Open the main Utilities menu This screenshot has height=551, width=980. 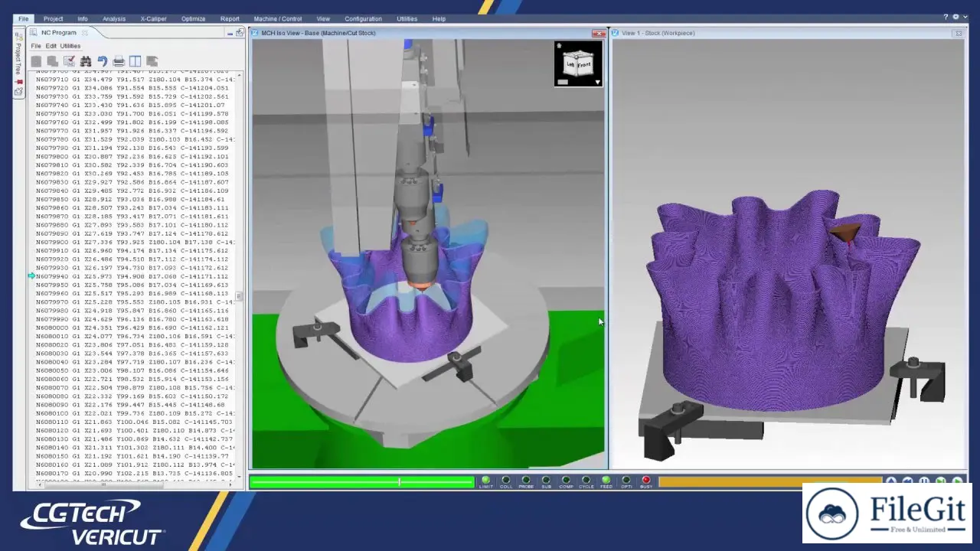pyautogui.click(x=407, y=18)
